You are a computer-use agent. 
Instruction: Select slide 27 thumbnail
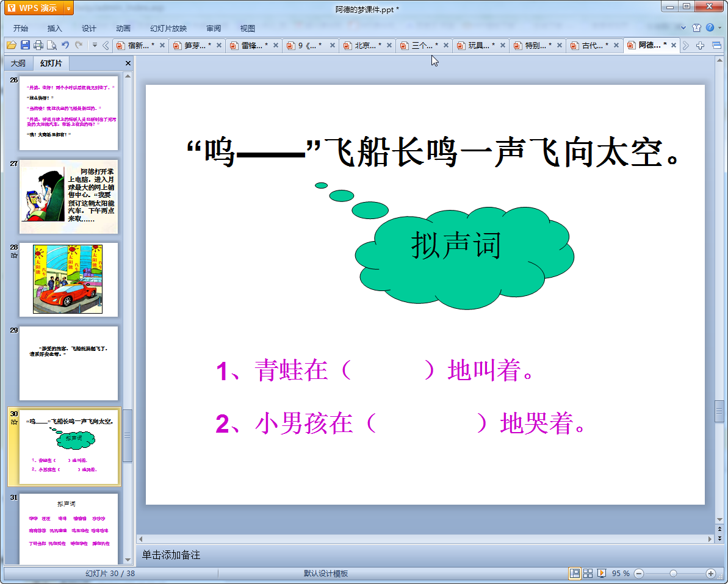69,196
